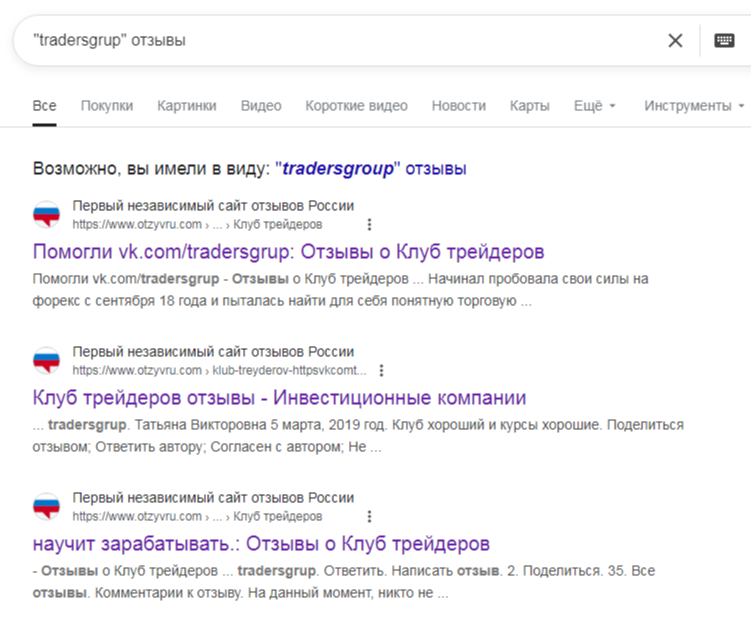Click the second result's flag favicon

[47, 361]
